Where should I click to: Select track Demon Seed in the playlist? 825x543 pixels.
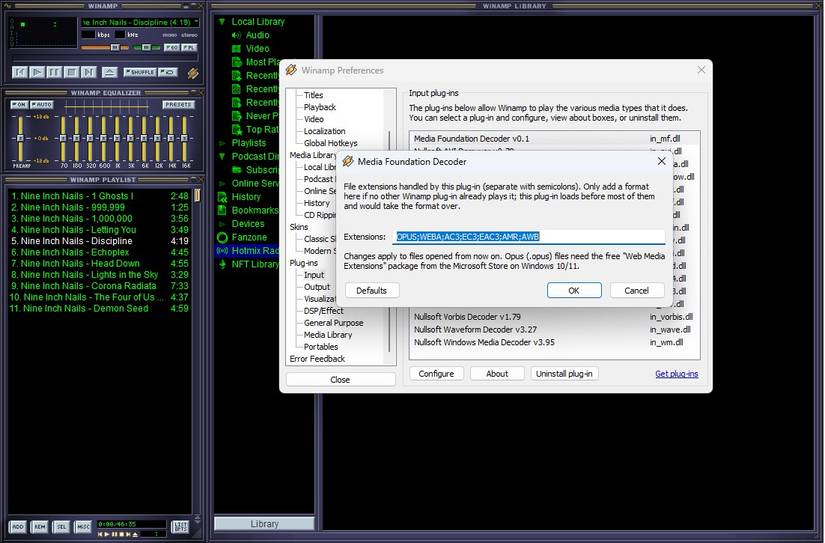[x=99, y=308]
